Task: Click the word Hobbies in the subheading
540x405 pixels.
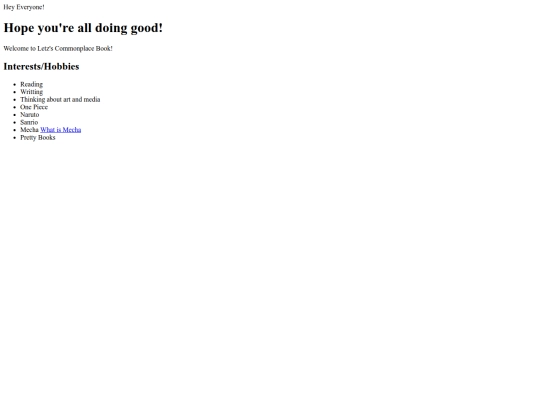Action: 62,66
